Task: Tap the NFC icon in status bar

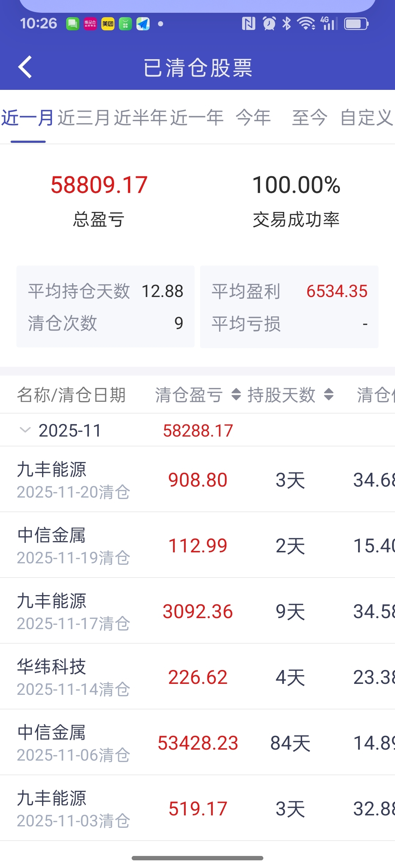Action: click(x=248, y=24)
